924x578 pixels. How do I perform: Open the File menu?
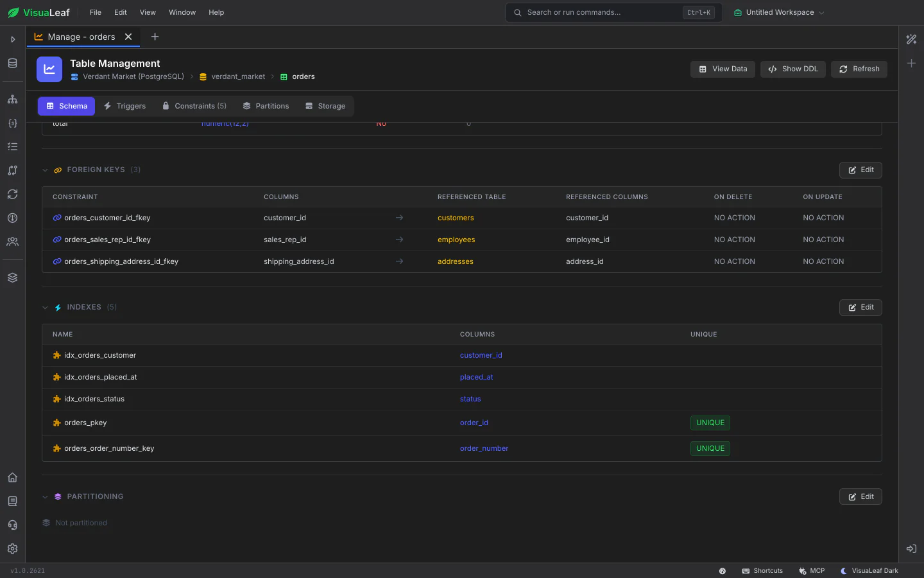click(x=96, y=12)
